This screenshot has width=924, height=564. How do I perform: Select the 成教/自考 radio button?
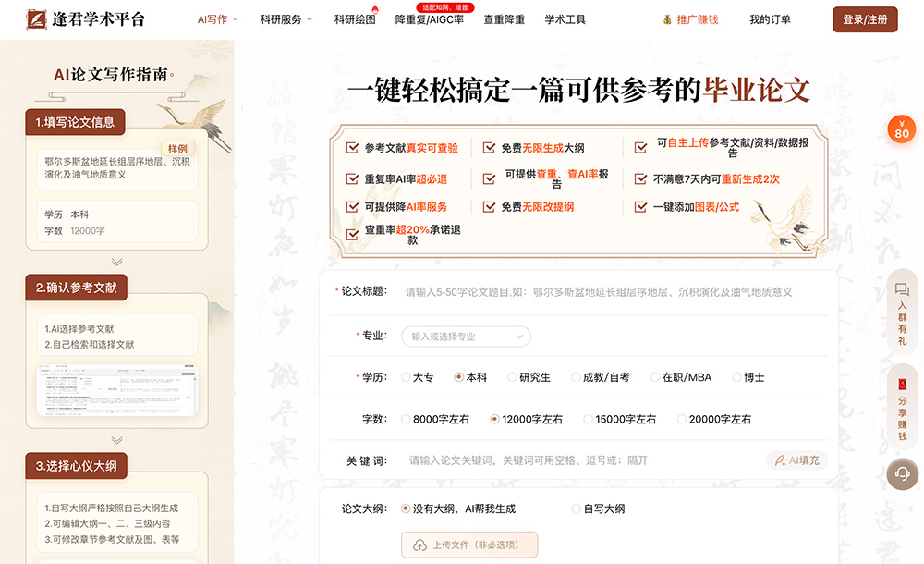pyautogui.click(x=576, y=377)
